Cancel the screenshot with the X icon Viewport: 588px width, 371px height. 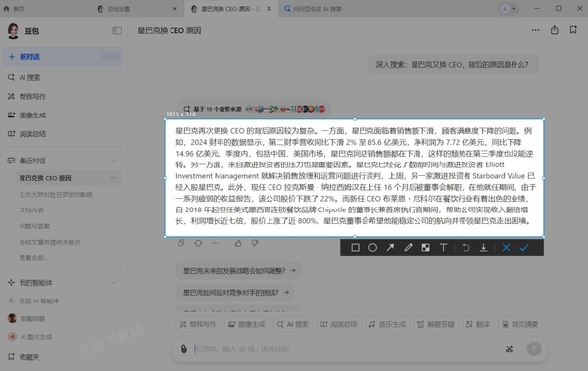tap(506, 248)
